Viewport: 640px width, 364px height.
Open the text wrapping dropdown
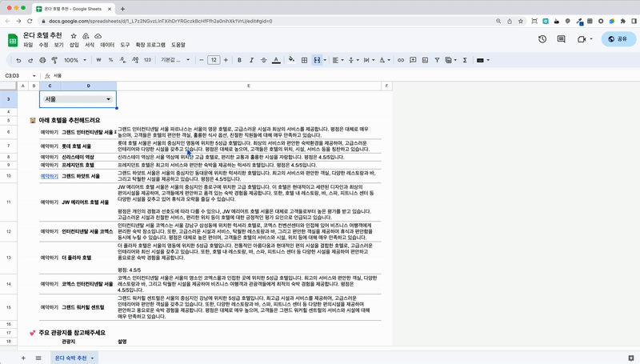coord(369,60)
